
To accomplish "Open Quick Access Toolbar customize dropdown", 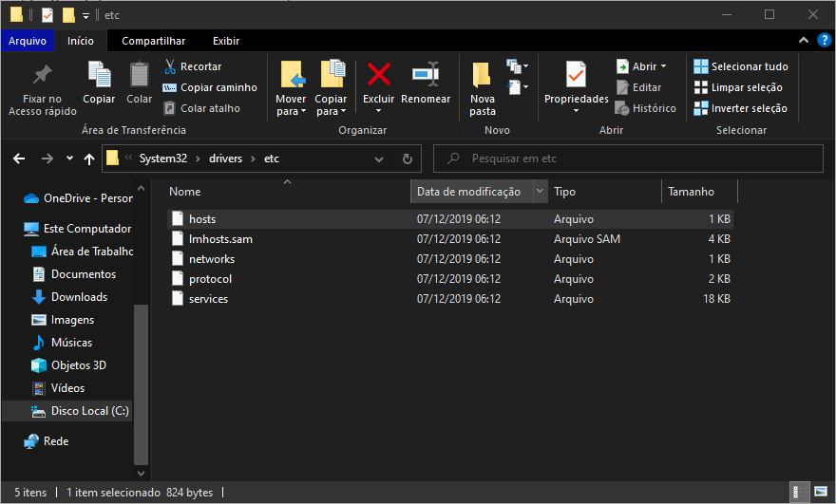I will pyautogui.click(x=85, y=16).
